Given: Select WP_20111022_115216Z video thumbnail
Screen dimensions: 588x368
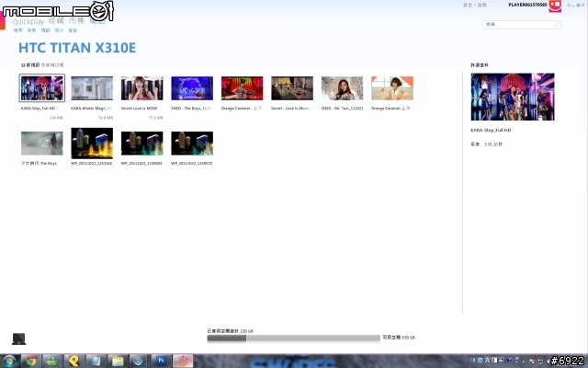Looking at the screenshot, I should pyautogui.click(x=92, y=144).
